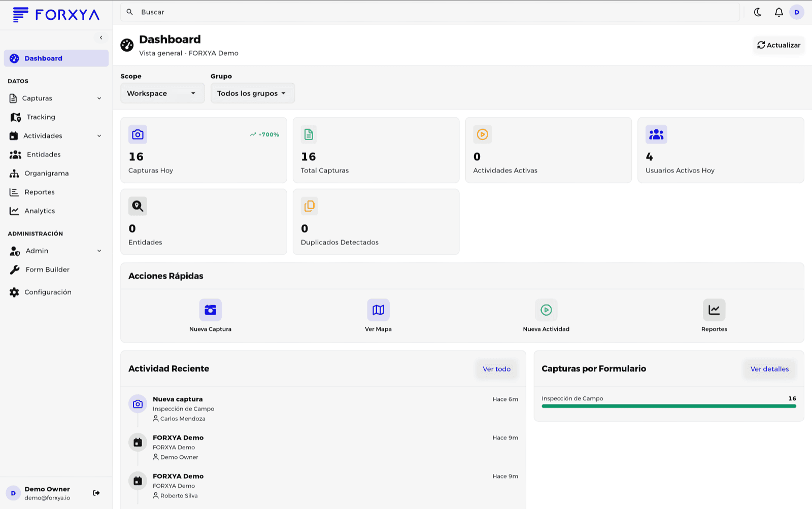The image size is (812, 509).
Task: Start Nueva Actividad play icon
Action: tap(546, 310)
